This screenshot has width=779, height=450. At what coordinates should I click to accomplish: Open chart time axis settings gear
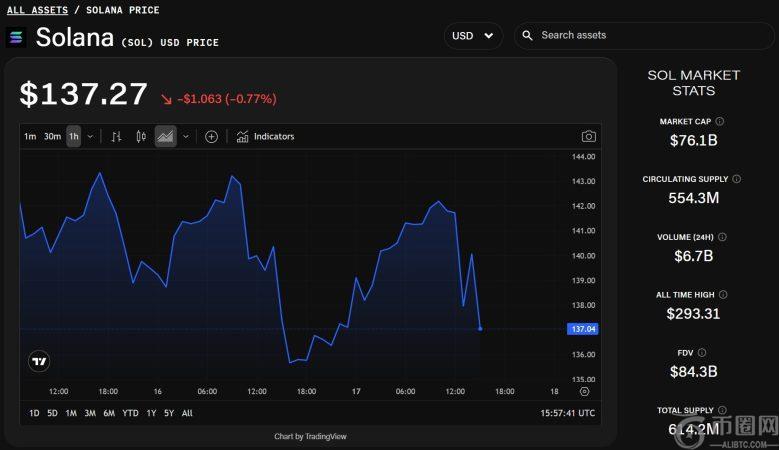coord(584,391)
